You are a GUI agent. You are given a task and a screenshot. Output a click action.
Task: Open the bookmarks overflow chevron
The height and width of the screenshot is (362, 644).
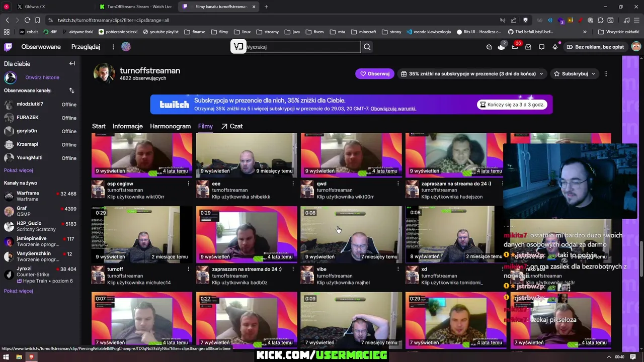pyautogui.click(x=585, y=32)
